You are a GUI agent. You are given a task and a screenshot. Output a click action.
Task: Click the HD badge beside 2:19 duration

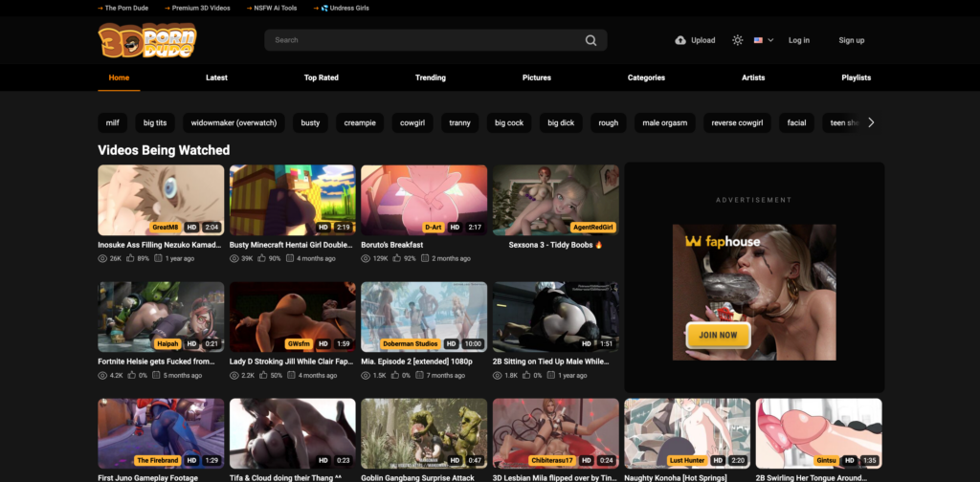coord(323,228)
